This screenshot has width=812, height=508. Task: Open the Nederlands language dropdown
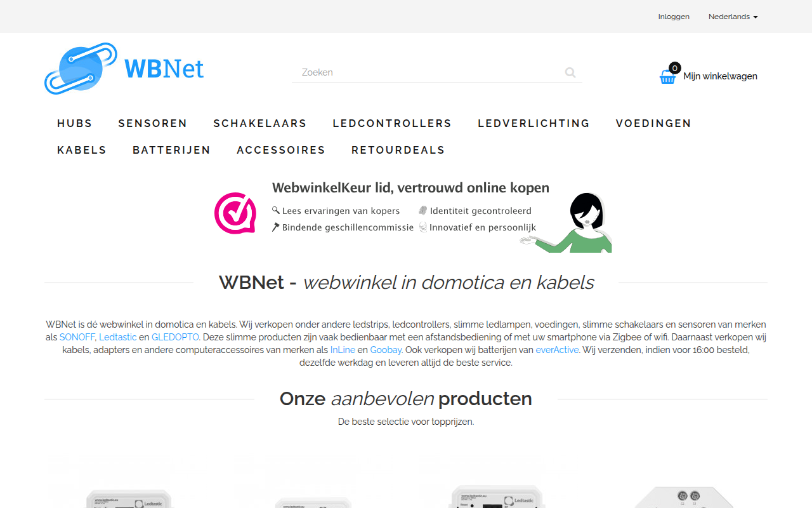[x=733, y=17]
